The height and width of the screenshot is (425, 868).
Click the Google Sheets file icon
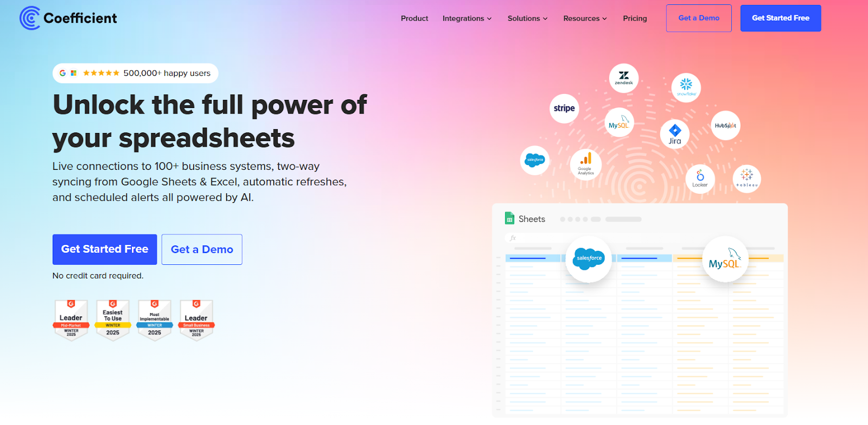[x=509, y=218]
